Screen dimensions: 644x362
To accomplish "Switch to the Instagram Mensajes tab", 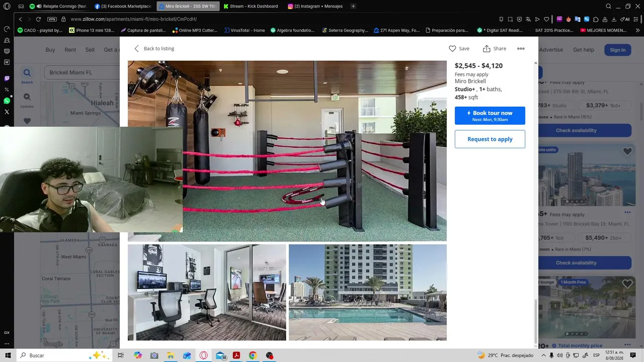I will click(316, 7).
